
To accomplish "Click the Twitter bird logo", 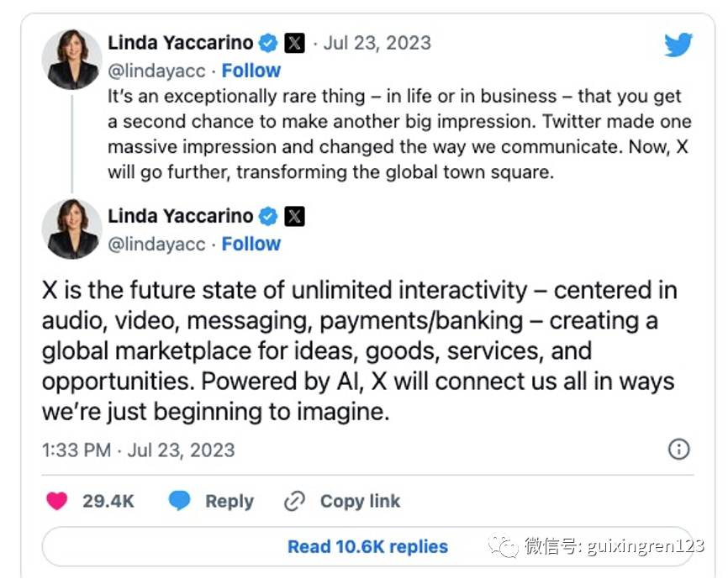I will (678, 45).
